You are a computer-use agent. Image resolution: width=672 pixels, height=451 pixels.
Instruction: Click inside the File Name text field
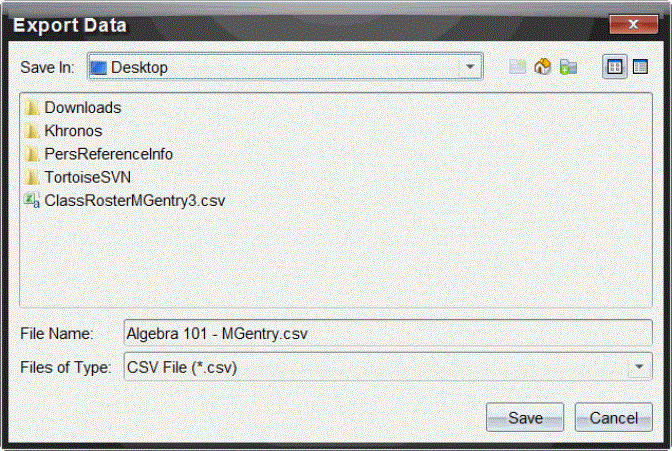(385, 332)
